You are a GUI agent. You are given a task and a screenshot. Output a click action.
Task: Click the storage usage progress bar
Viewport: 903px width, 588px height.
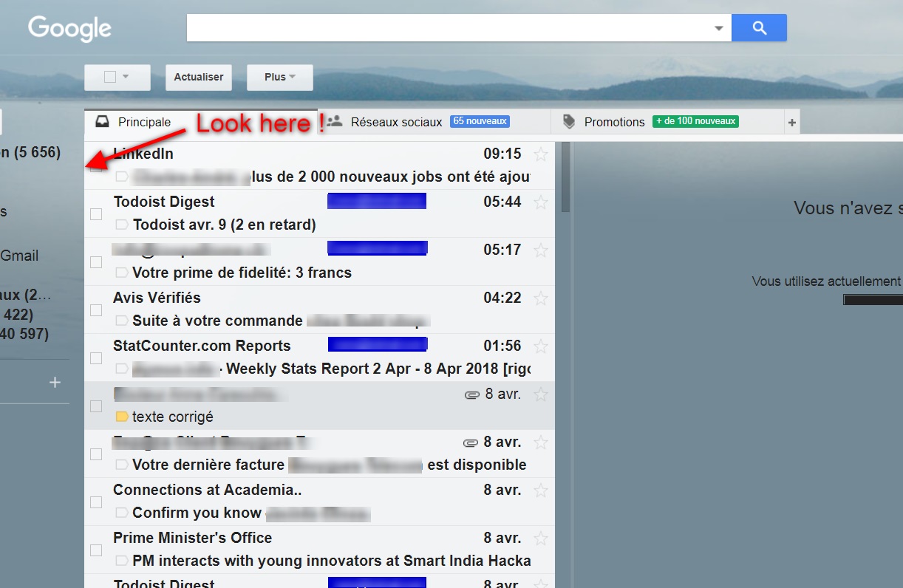[x=873, y=299]
